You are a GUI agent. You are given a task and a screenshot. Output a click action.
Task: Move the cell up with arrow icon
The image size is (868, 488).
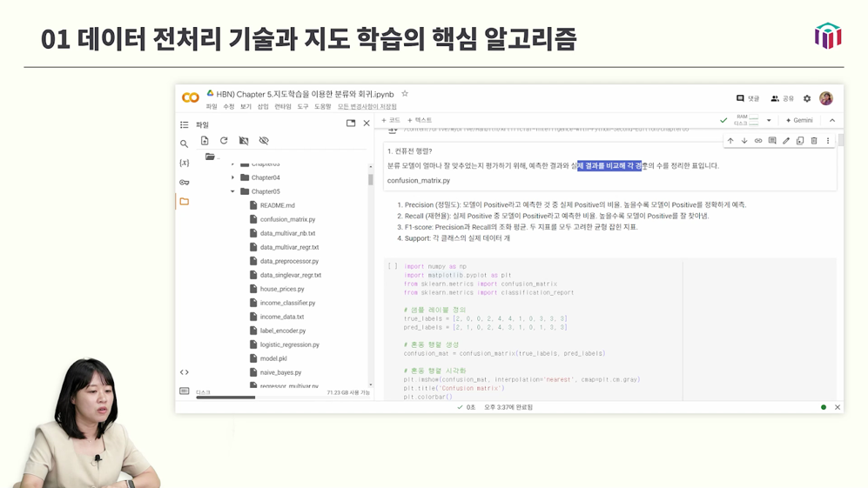tap(730, 141)
